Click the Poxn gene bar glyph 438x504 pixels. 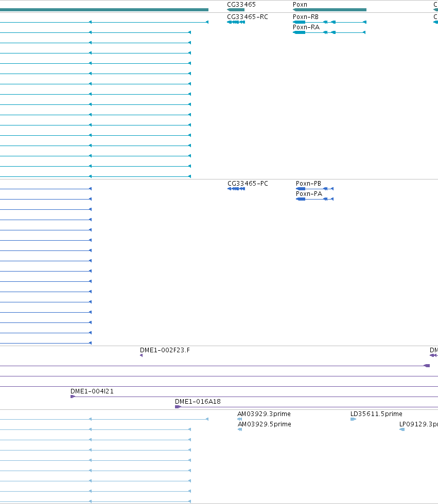[329, 10]
